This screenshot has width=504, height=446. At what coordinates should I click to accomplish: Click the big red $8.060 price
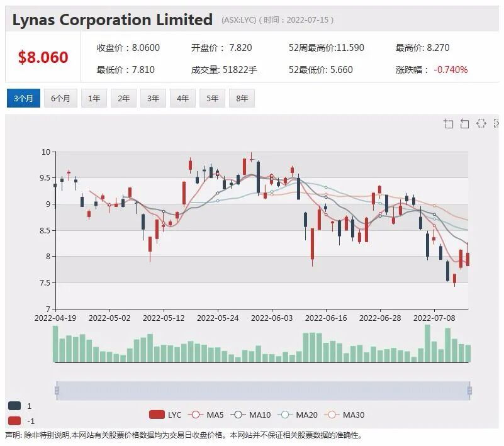point(43,57)
